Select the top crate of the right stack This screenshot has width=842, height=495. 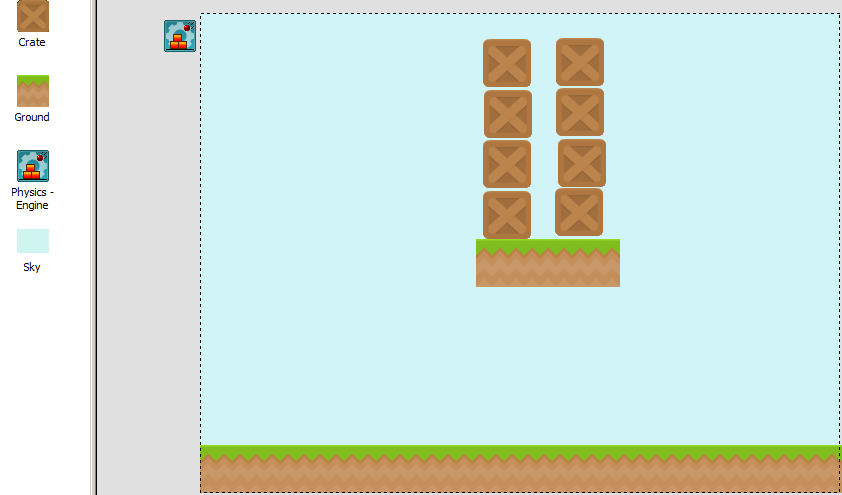pos(580,62)
